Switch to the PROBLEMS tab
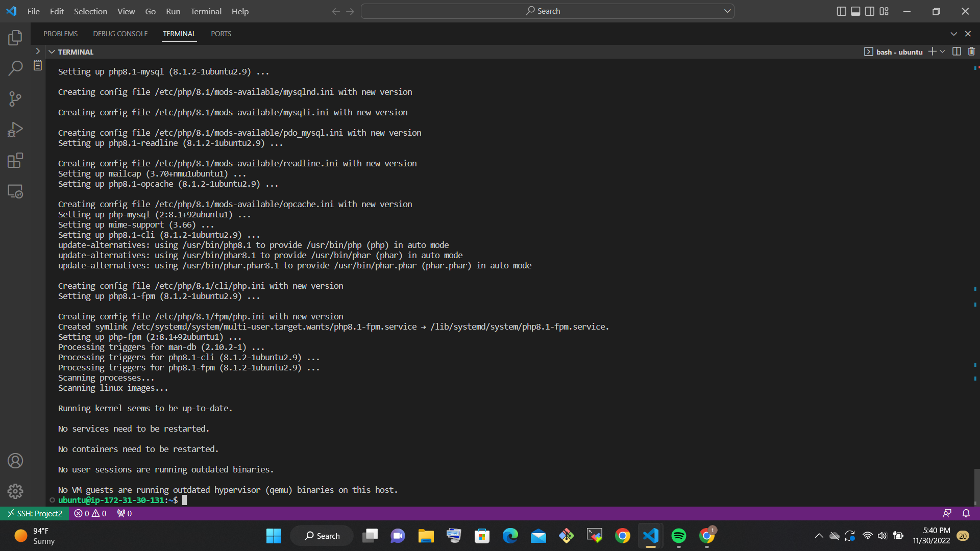 coord(60,34)
